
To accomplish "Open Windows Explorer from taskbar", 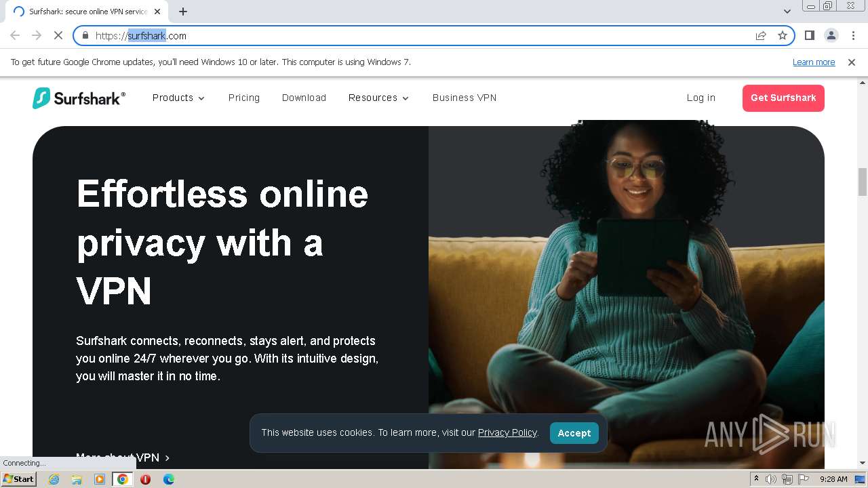I will click(x=77, y=479).
